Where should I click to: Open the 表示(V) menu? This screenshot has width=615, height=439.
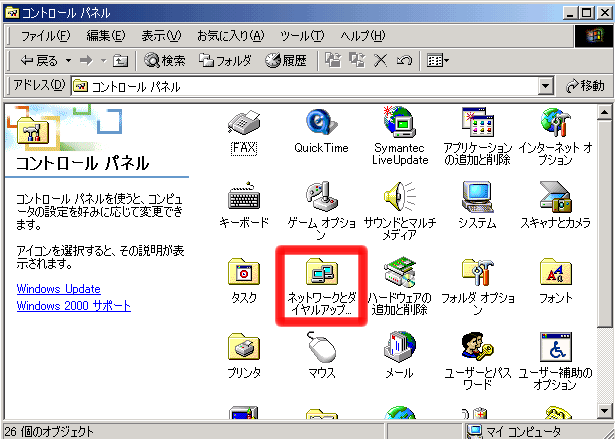(161, 36)
